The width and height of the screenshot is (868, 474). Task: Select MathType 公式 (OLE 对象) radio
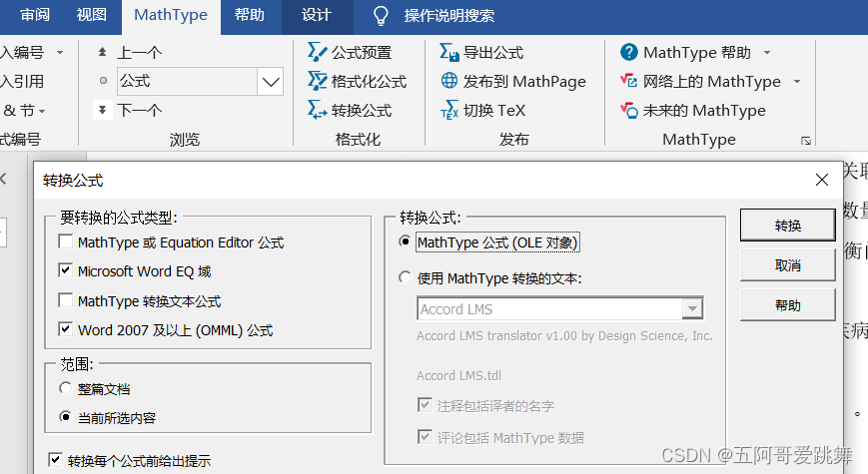click(406, 241)
